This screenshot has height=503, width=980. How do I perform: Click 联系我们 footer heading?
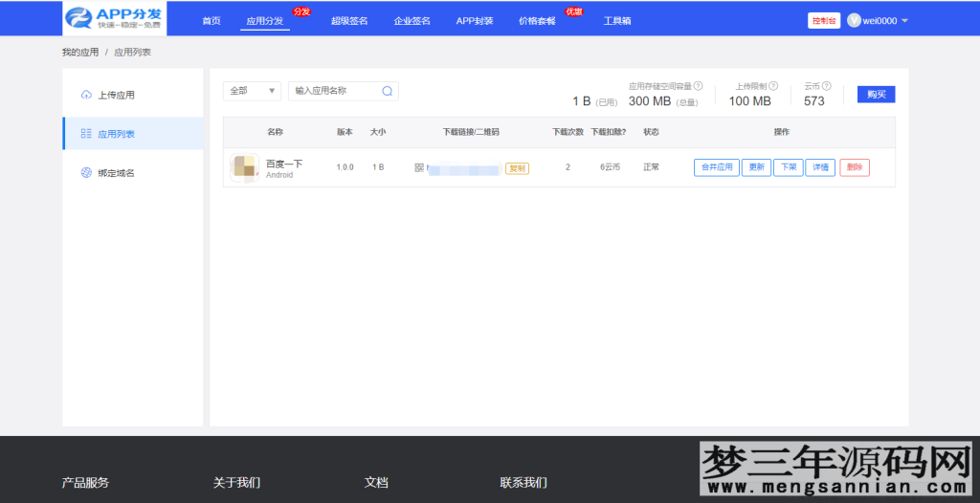(x=523, y=482)
